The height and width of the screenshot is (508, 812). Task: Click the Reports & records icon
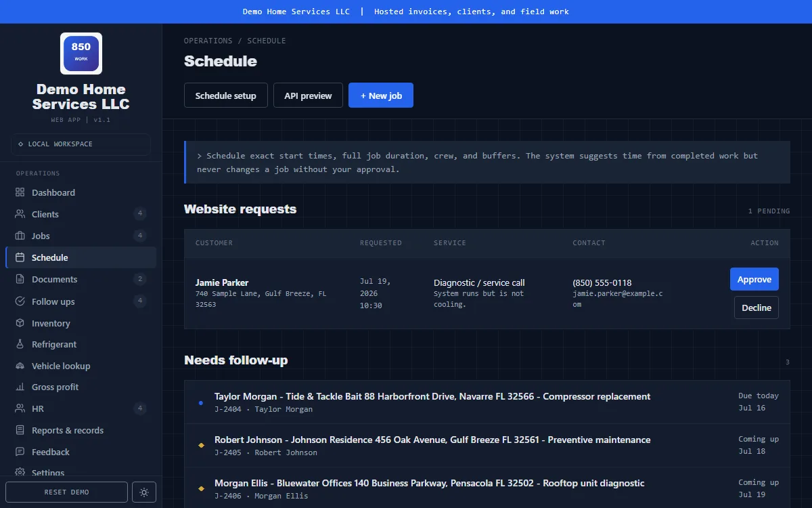click(20, 430)
